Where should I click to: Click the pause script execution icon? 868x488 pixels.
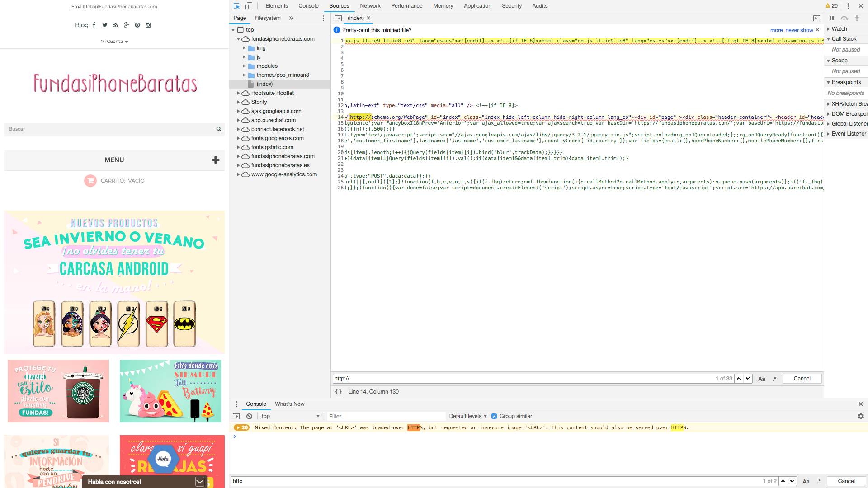coord(831,18)
